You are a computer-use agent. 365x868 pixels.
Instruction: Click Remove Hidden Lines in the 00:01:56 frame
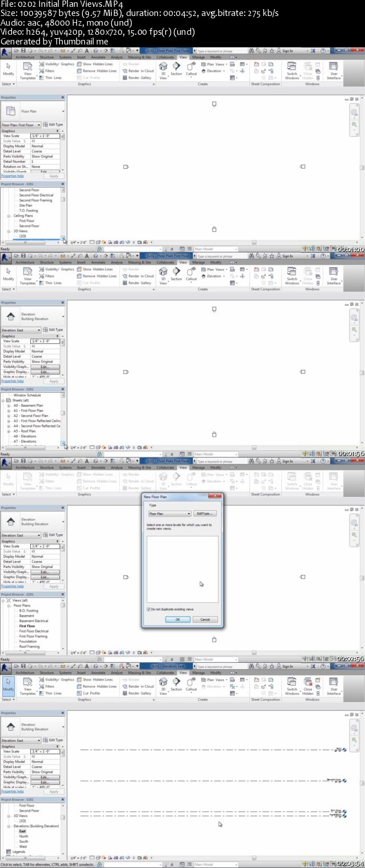tap(97, 276)
